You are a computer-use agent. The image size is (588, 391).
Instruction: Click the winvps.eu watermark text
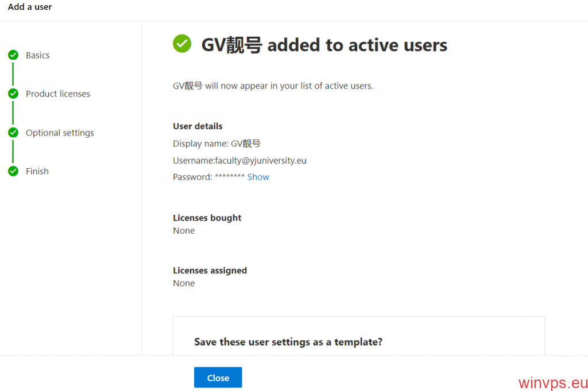click(x=552, y=382)
